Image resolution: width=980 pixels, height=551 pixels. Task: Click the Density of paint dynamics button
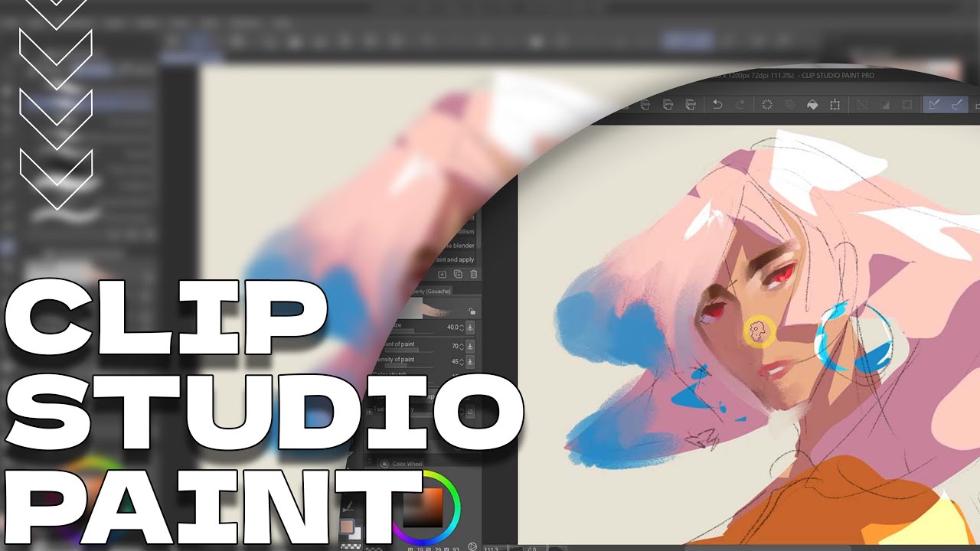(470, 361)
